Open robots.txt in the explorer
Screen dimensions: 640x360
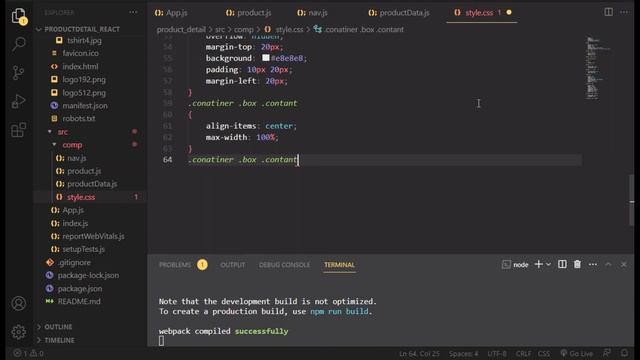(x=79, y=118)
